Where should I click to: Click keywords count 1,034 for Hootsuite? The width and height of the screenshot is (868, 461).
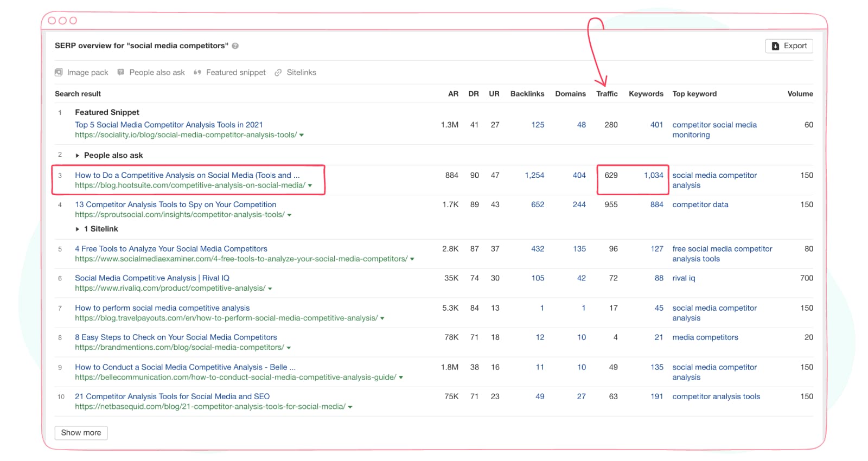(654, 175)
